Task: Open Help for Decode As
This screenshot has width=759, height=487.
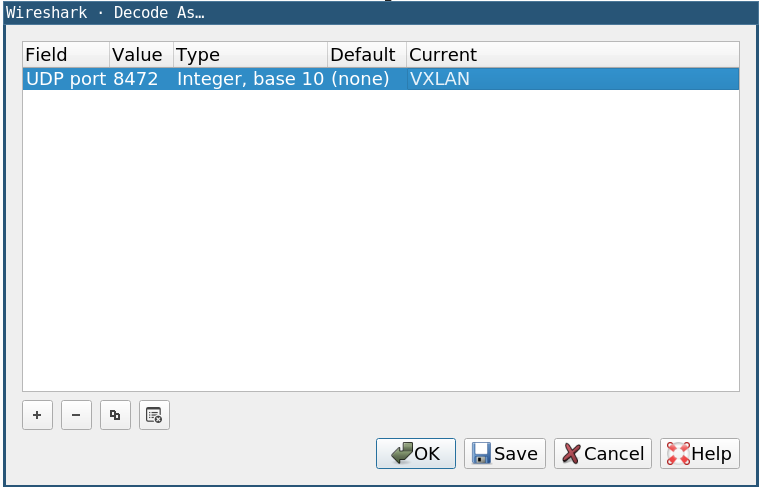Action: [700, 453]
